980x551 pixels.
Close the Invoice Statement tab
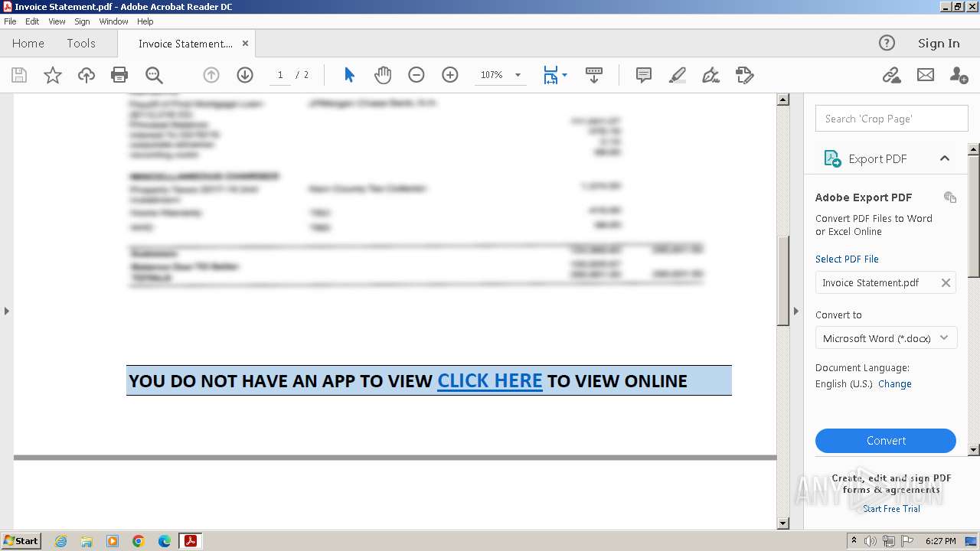[x=245, y=44]
